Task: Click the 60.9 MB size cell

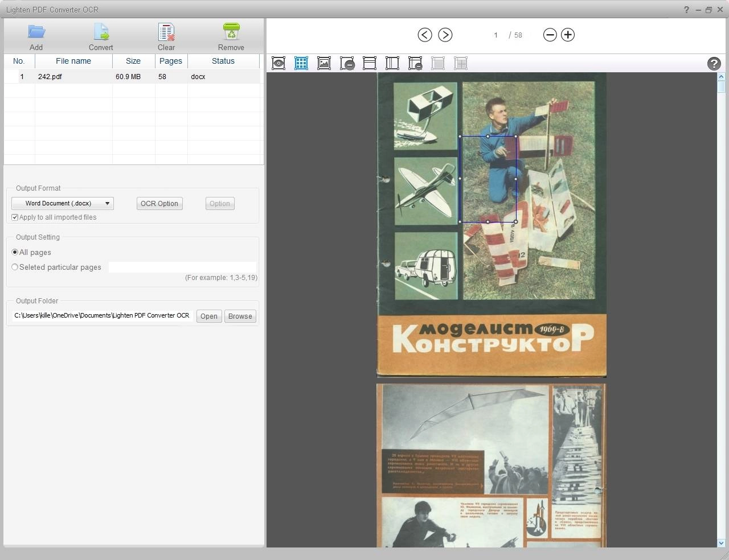Action: [128, 76]
